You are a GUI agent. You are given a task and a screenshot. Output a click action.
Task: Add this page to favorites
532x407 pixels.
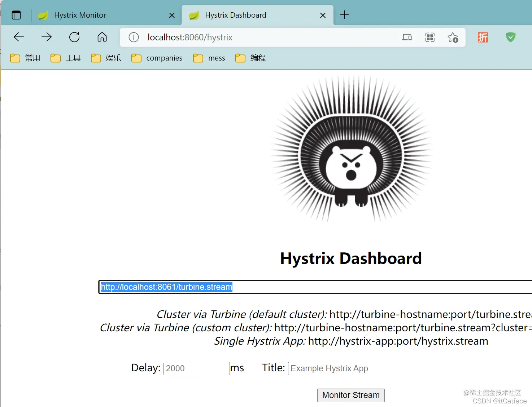453,37
